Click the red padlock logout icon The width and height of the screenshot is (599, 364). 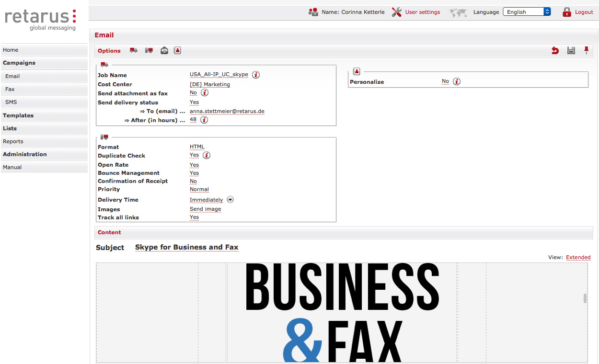point(567,12)
